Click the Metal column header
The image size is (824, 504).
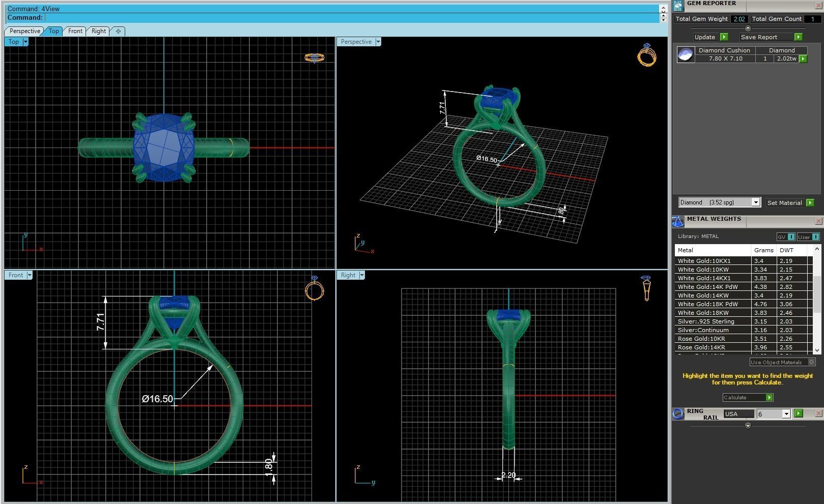click(713, 250)
